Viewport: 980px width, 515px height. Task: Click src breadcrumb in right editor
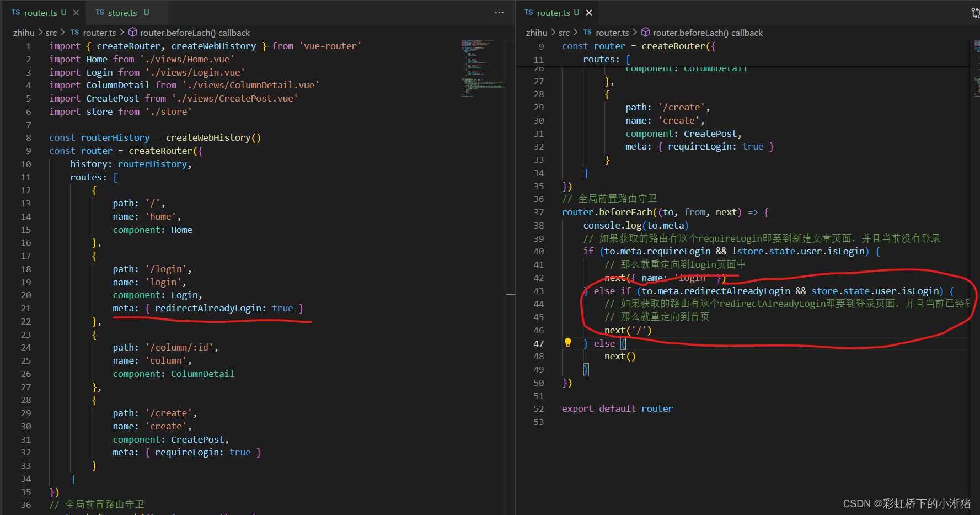564,33
